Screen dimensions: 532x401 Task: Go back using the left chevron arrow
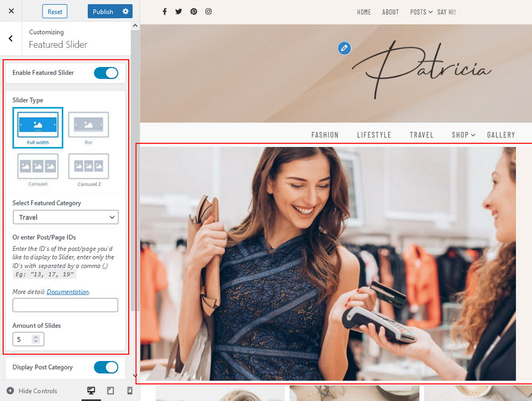11,38
